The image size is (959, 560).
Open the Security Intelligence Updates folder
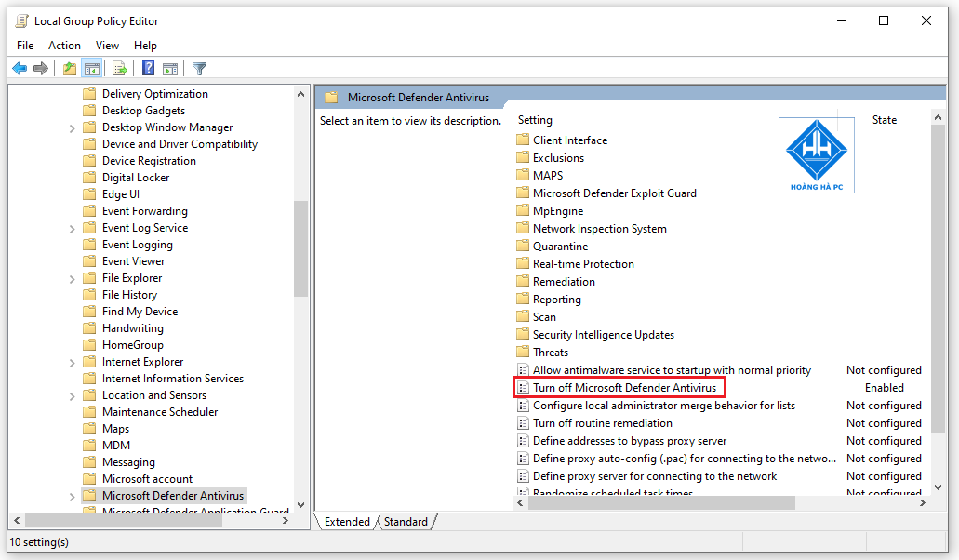[604, 334]
